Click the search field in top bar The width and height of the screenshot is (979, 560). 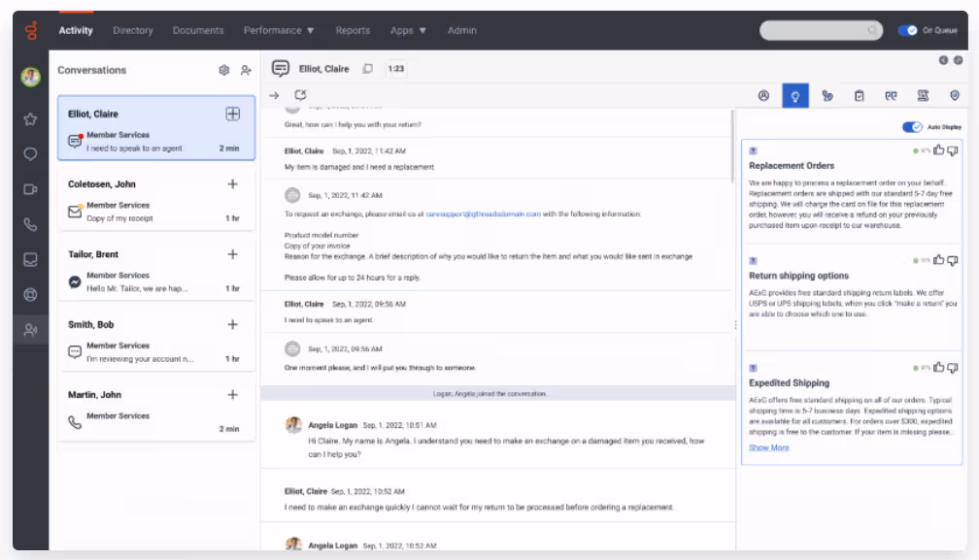point(821,30)
